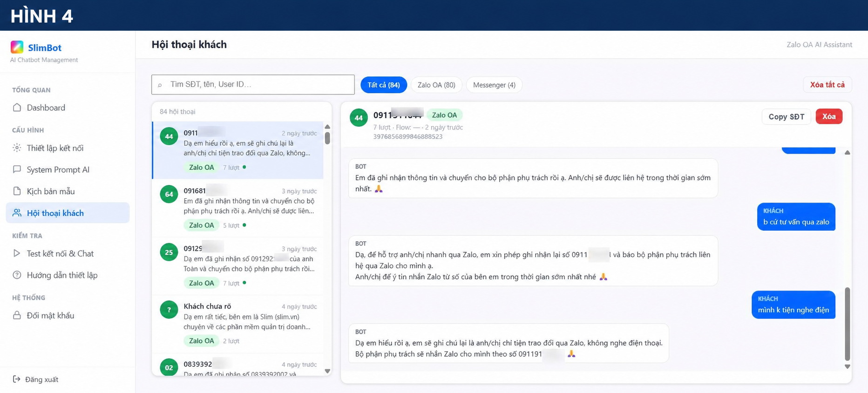868x393 pixels.
Task: Click the question-mark avatar of Khách chưa rõ
Action: point(169,310)
